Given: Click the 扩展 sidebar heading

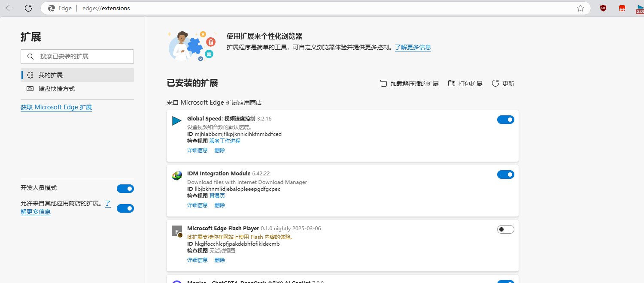Looking at the screenshot, I should (x=31, y=37).
